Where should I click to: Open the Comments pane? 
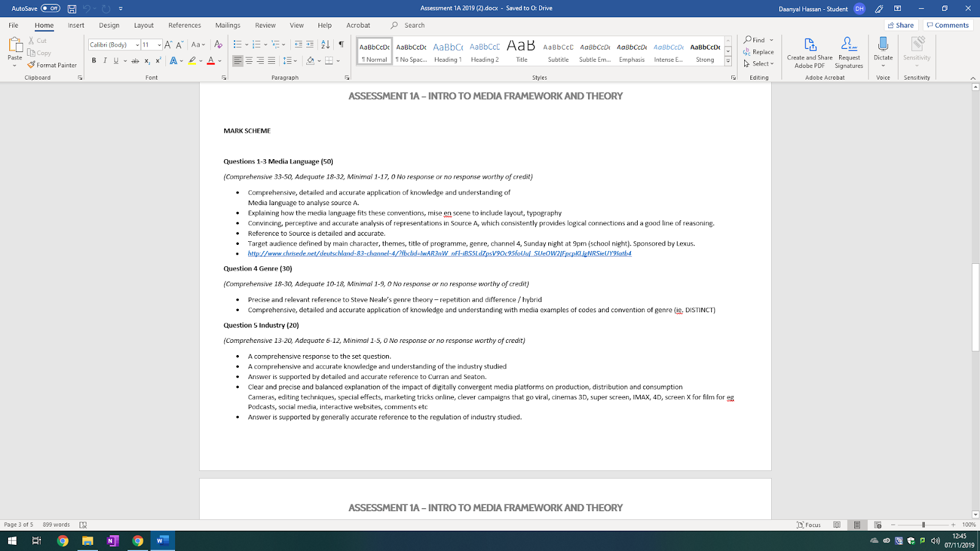click(948, 25)
